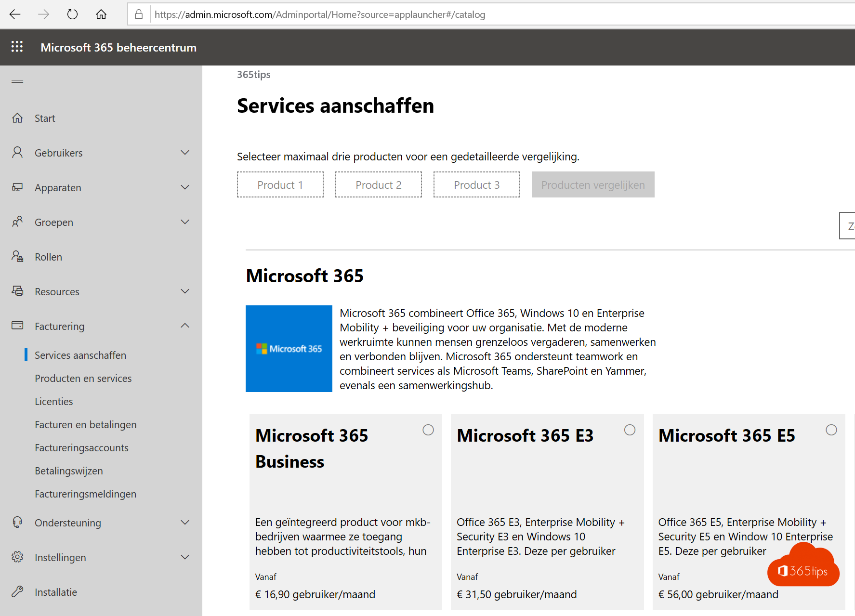
Task: Open the app launcher waffle icon
Action: 17,47
